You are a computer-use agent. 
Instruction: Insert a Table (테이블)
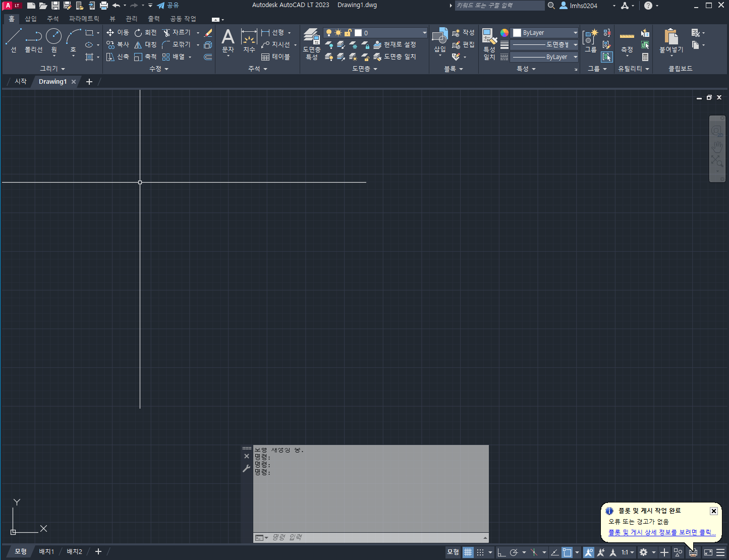point(275,57)
